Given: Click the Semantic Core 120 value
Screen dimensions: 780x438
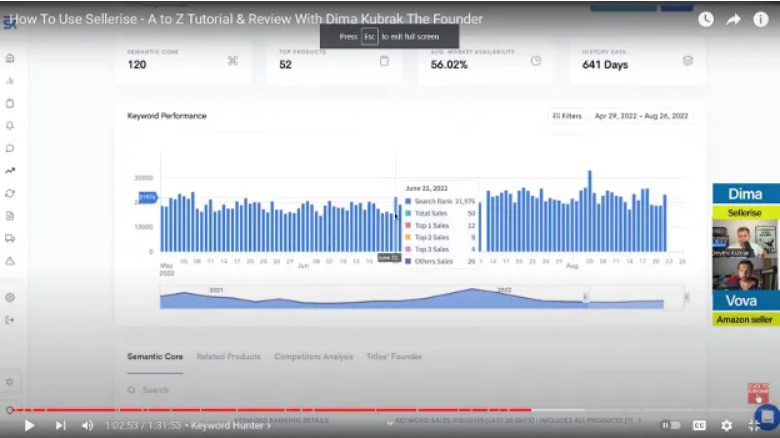Looking at the screenshot, I should click(x=137, y=65).
